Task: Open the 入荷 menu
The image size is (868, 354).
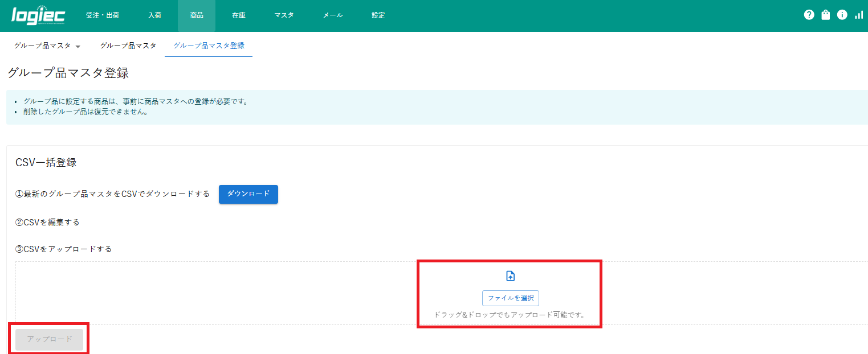Action: coord(154,15)
